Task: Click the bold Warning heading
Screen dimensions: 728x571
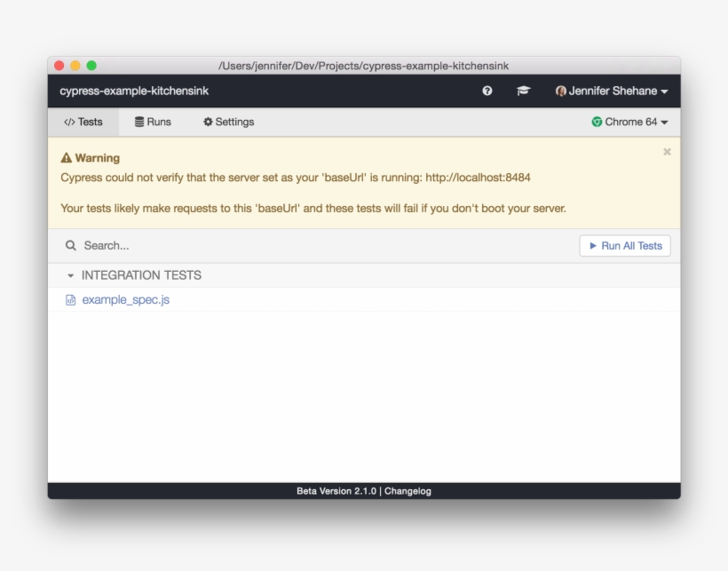Action: [98, 158]
